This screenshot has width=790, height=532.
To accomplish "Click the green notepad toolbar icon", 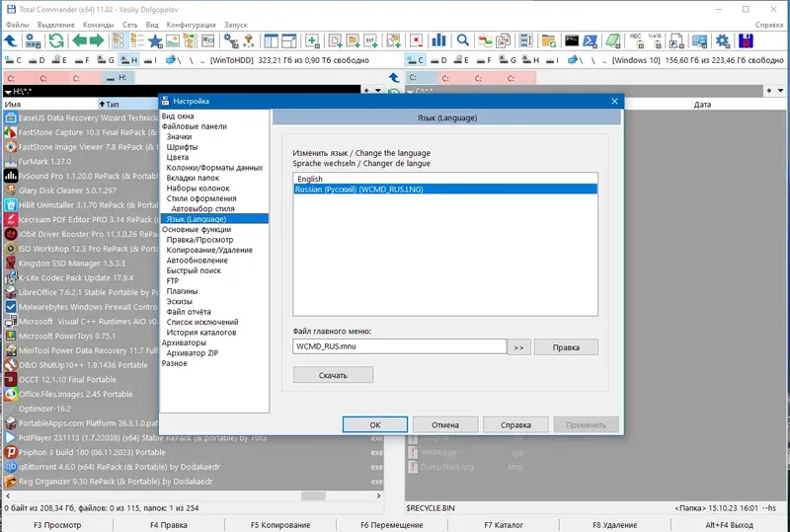I will click(612, 40).
